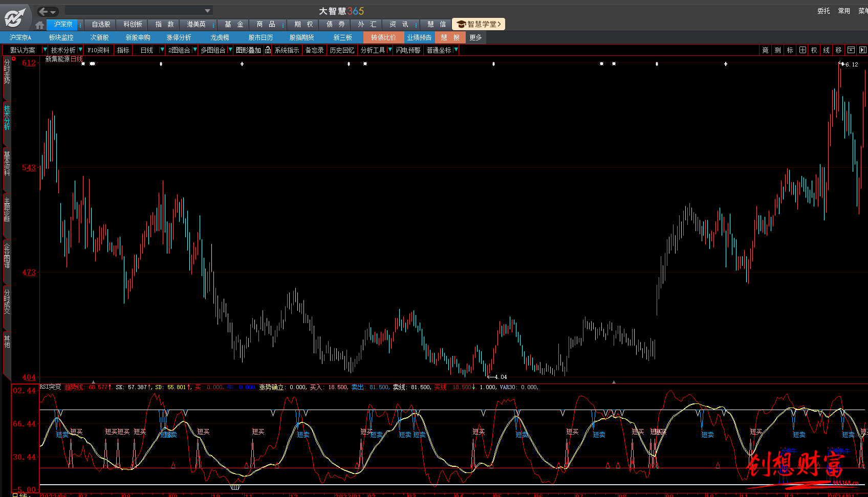Image resolution: width=868 pixels, height=497 pixels.
Task: Open the 闪电预警 button
Action: (408, 50)
